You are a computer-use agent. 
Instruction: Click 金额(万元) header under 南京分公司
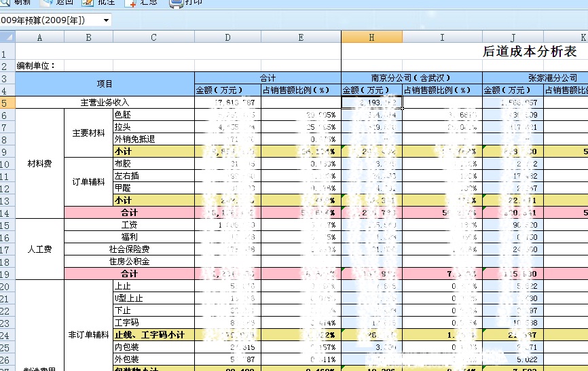tap(371, 90)
